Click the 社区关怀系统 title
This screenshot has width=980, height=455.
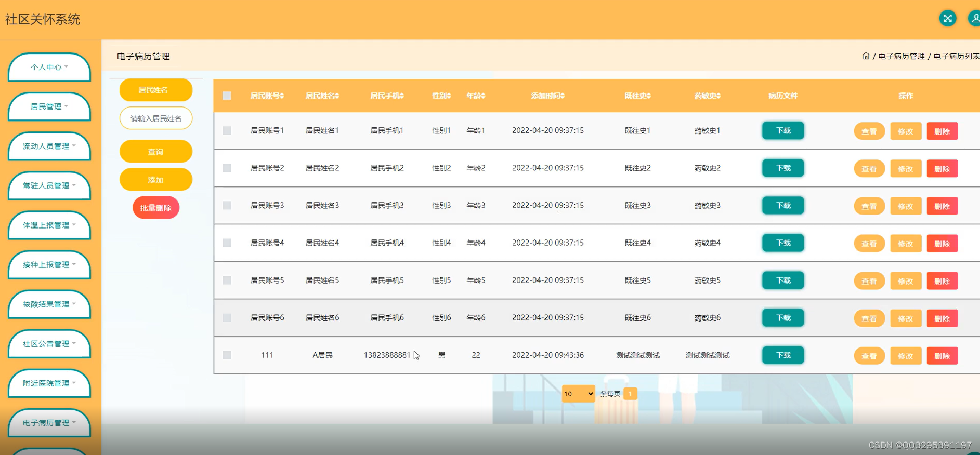pyautogui.click(x=43, y=19)
